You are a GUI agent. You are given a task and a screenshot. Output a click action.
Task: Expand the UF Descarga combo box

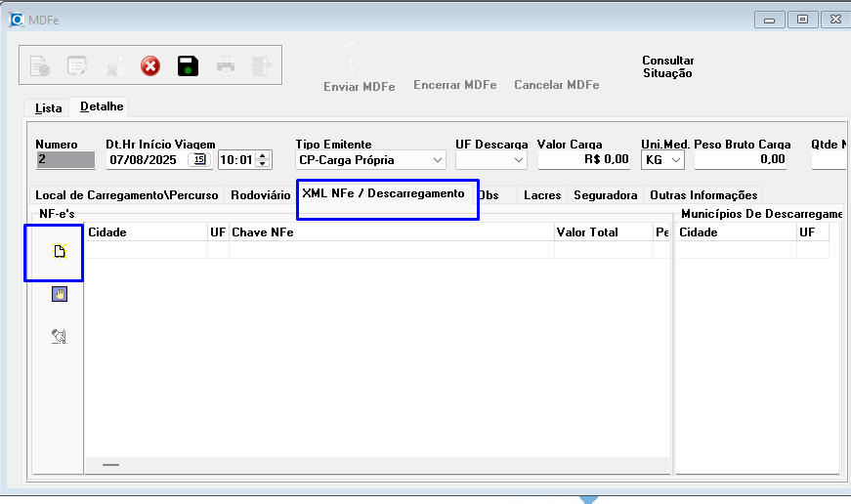pyautogui.click(x=519, y=159)
